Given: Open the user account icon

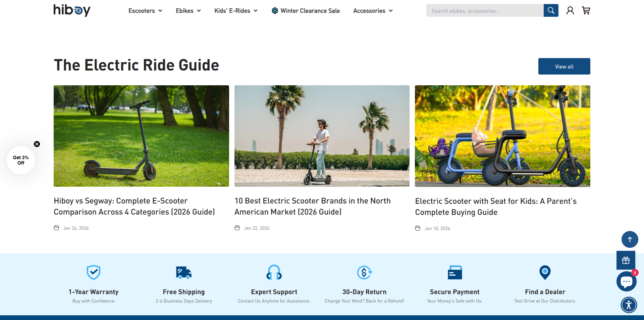Looking at the screenshot, I should pyautogui.click(x=570, y=11).
